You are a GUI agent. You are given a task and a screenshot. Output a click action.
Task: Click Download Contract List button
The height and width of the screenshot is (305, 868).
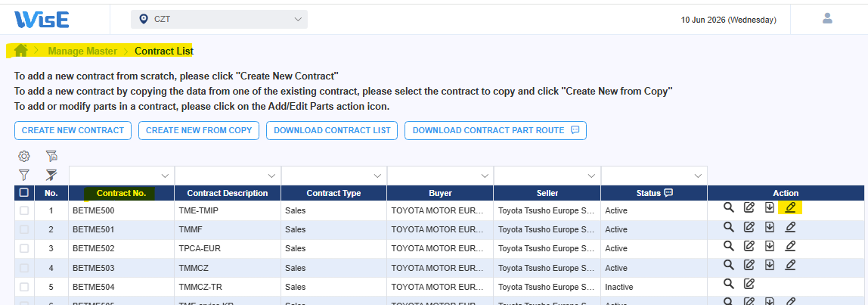coord(332,130)
